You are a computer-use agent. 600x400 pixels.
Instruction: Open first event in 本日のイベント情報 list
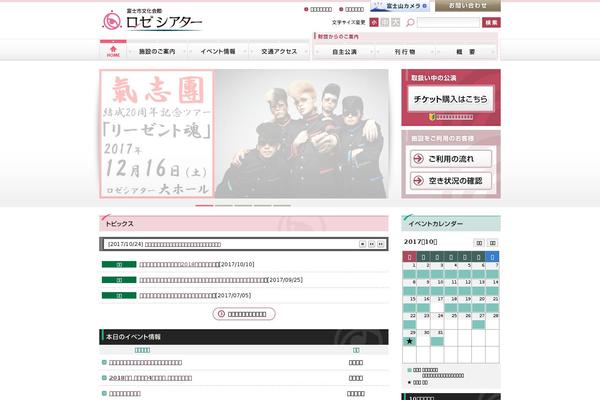(145, 362)
